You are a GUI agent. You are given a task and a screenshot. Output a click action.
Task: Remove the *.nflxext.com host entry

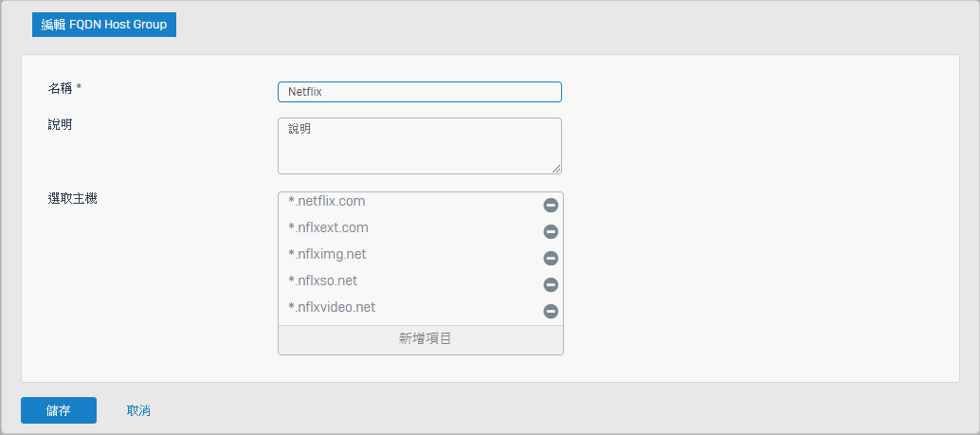coord(551,232)
